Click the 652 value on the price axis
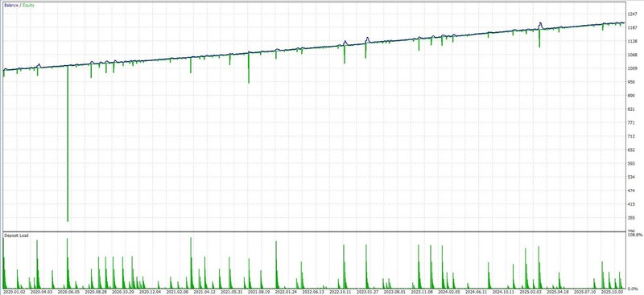 [630, 150]
